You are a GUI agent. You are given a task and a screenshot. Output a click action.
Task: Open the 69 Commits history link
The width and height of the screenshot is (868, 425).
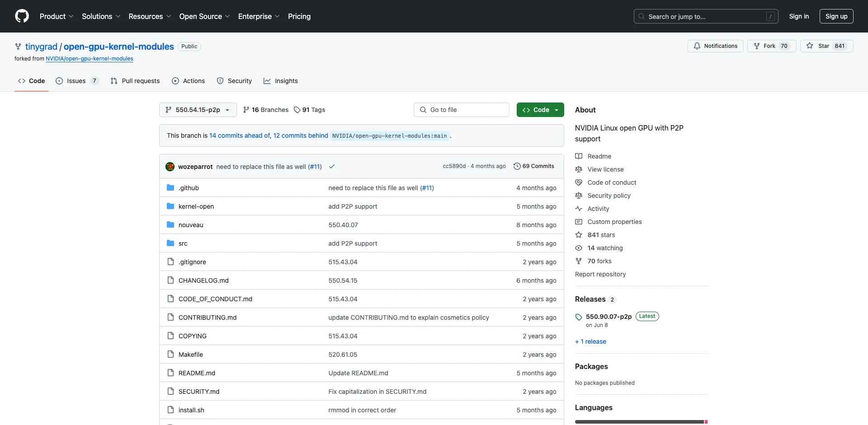click(x=534, y=166)
